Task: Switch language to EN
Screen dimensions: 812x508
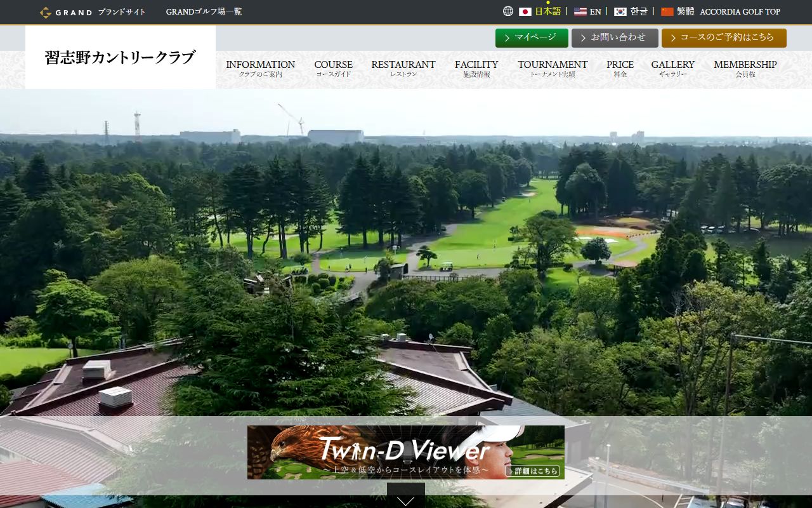Action: pyautogui.click(x=596, y=11)
